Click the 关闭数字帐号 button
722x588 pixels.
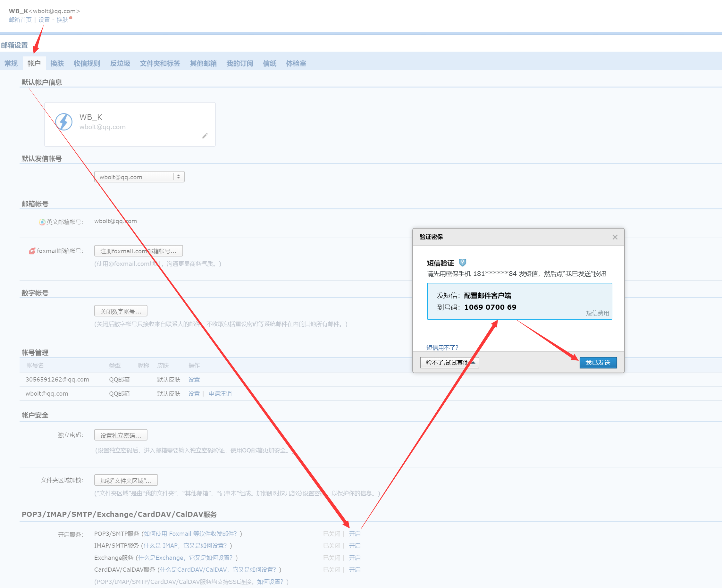121,311
